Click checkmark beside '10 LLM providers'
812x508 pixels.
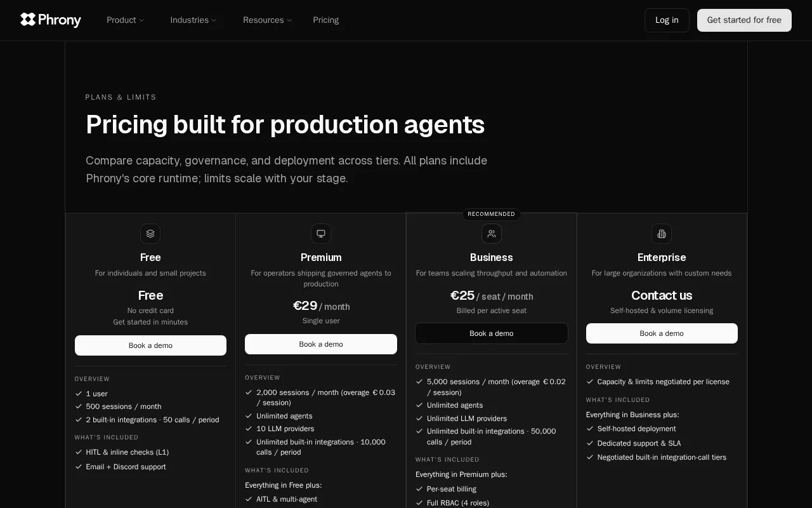click(249, 429)
